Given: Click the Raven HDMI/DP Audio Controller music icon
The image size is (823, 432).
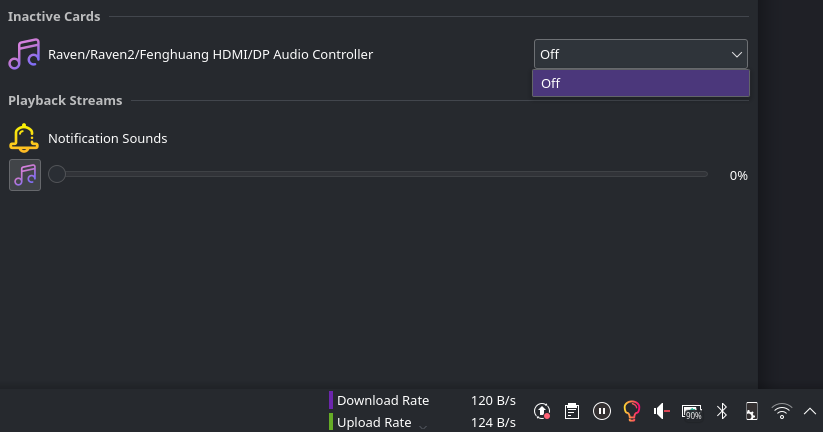Looking at the screenshot, I should [x=24, y=54].
